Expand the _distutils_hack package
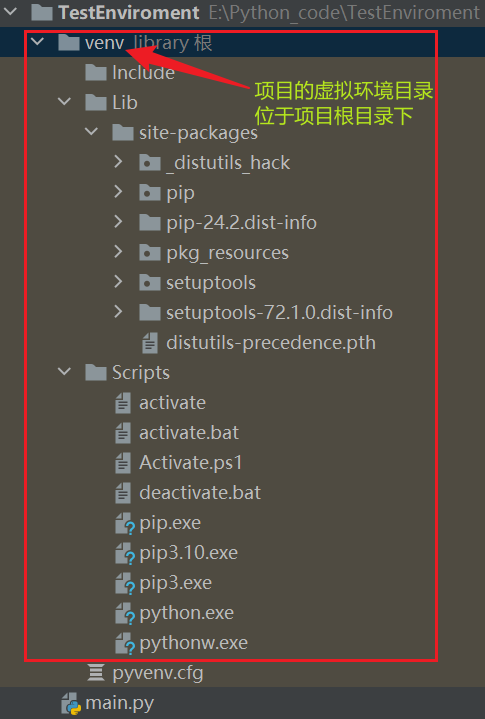The width and height of the screenshot is (485, 719). point(118,162)
